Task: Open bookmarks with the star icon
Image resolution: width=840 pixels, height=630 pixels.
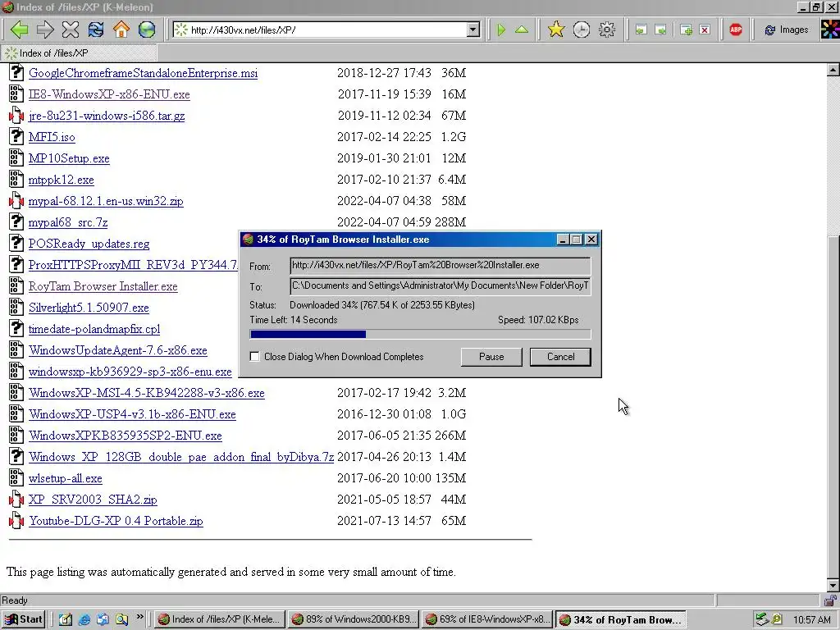Action: coord(556,30)
